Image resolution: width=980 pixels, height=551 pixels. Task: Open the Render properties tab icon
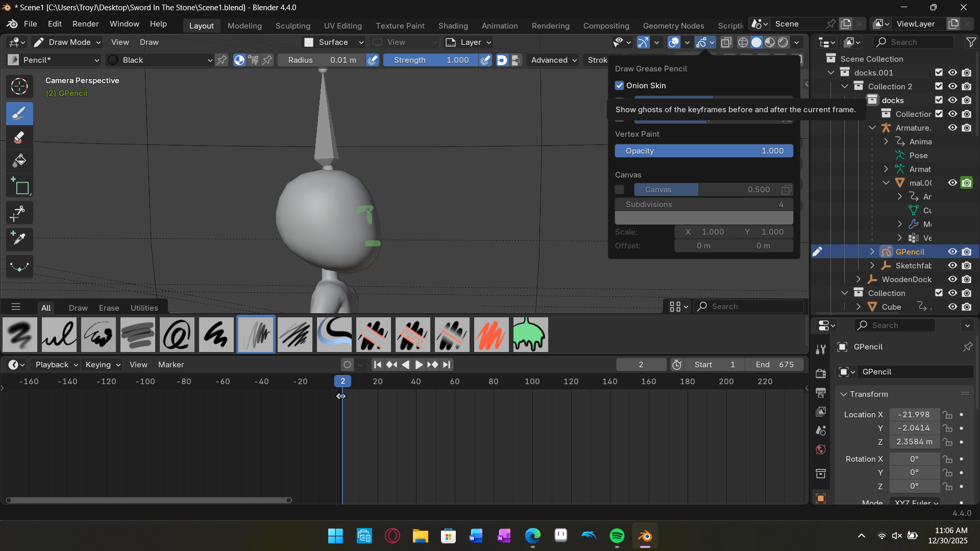821,373
